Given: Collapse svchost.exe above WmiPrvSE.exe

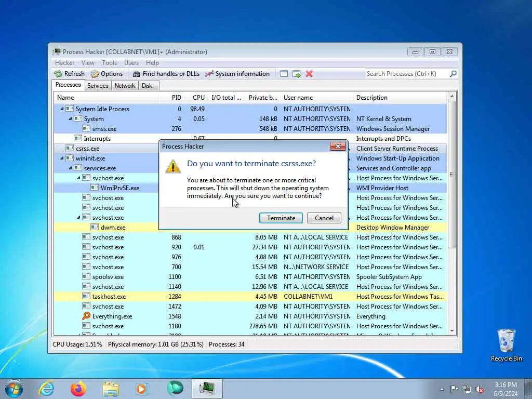Looking at the screenshot, I should (78, 178).
